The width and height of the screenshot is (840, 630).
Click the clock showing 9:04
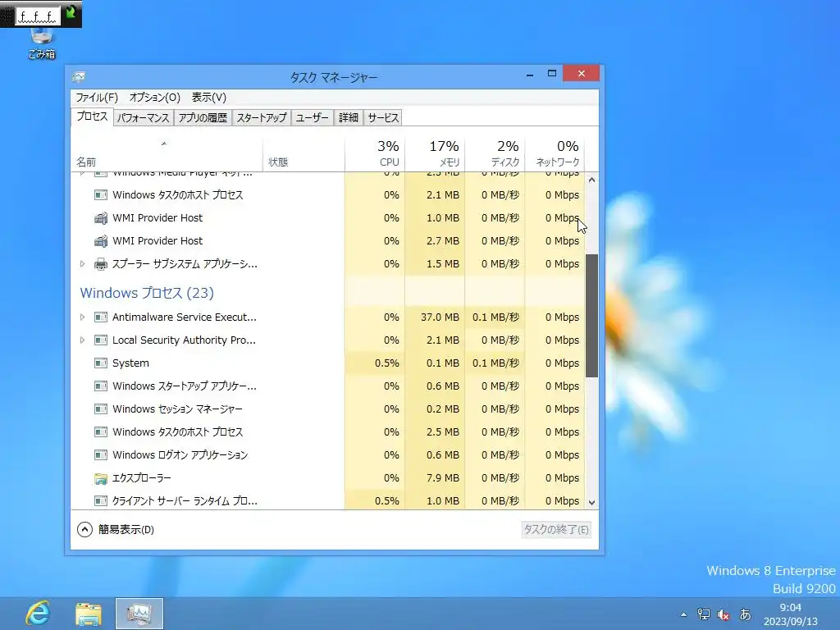tap(791, 608)
